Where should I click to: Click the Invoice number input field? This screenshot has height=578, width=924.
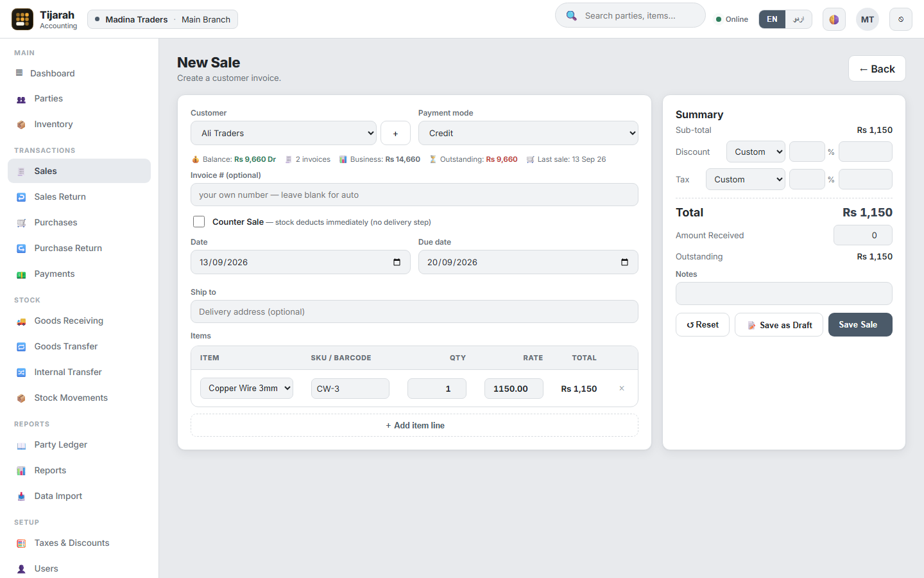pyautogui.click(x=415, y=195)
